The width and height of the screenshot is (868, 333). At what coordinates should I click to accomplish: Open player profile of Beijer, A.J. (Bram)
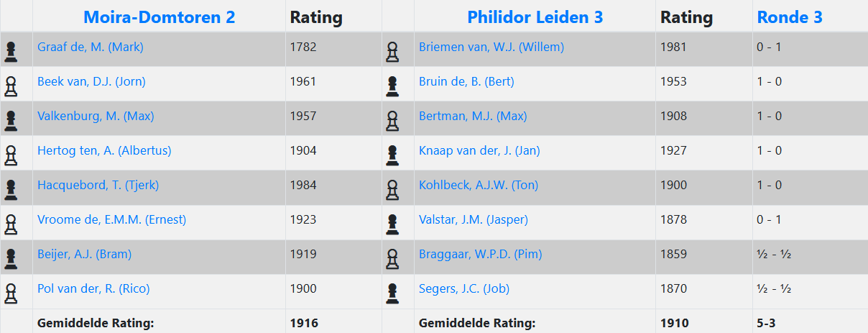[x=84, y=255]
